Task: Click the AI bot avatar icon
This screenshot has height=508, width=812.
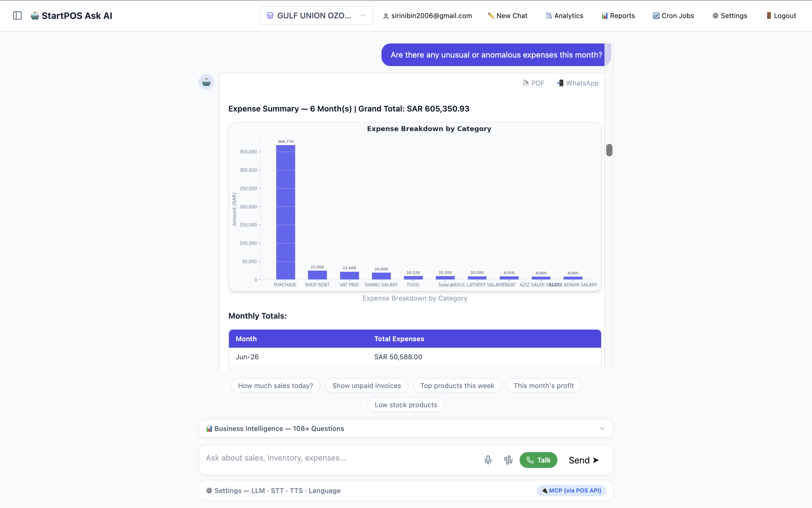Action: coord(206,82)
